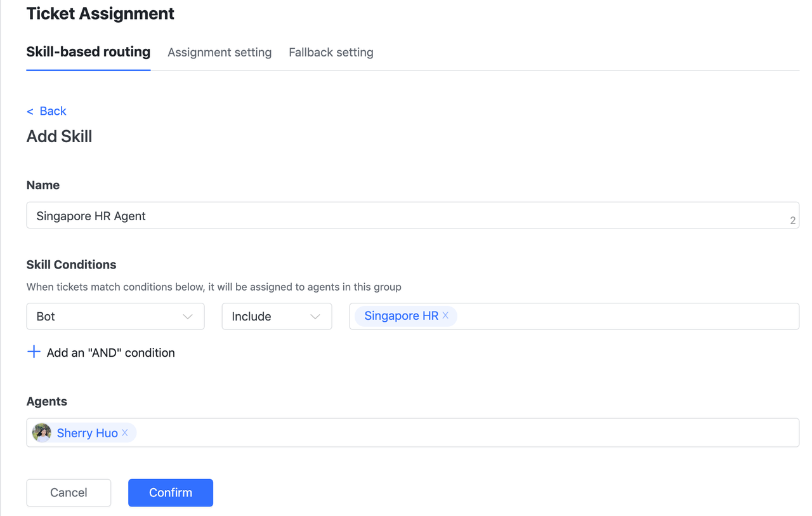Viewport: 812px width, 516px height.
Task: Switch to the Assignment setting tab
Action: (x=219, y=53)
